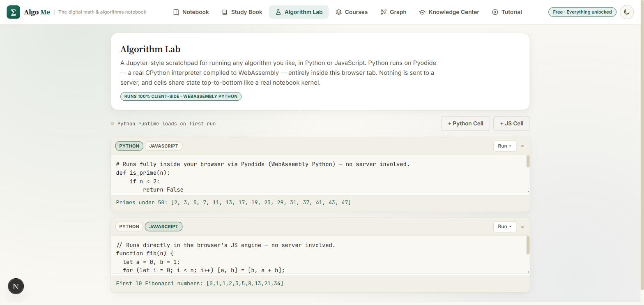Run the is_prime Python cell
Screen dimensions: 644x305
point(505,146)
